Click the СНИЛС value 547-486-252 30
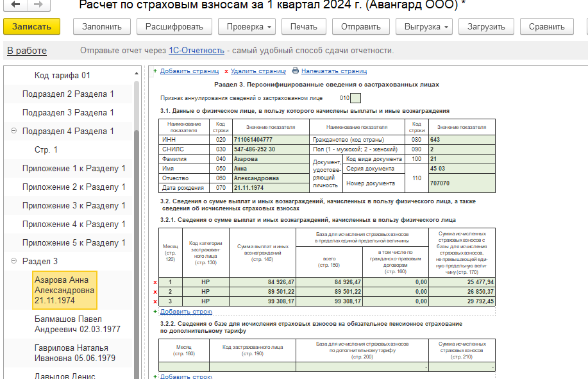 [271, 149]
